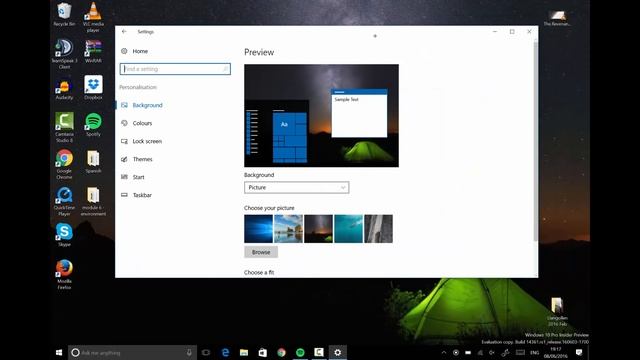Launch Google Chrome from the desktop
Viewport: 640px width, 360px height.
tap(64, 164)
